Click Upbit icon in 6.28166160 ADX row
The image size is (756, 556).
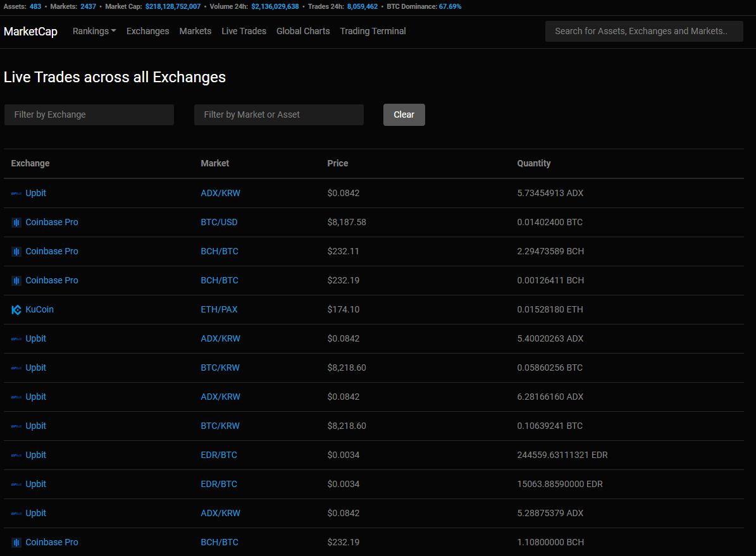tap(16, 397)
